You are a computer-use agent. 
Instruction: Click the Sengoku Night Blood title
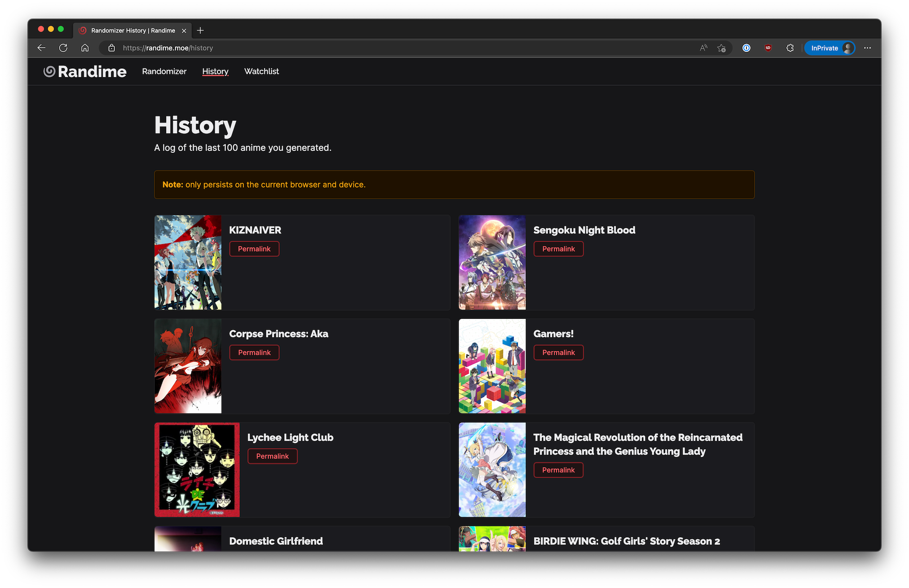pyautogui.click(x=584, y=230)
